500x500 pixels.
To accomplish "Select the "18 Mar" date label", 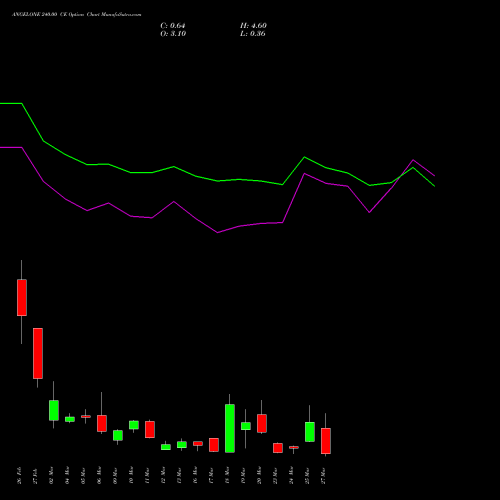I will pyautogui.click(x=227, y=475).
